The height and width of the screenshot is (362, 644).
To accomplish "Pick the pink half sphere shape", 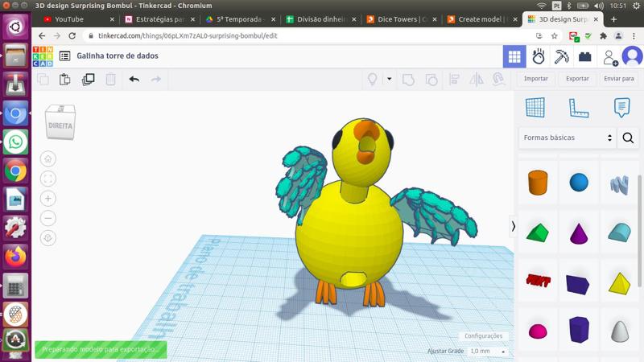I will (x=538, y=331).
